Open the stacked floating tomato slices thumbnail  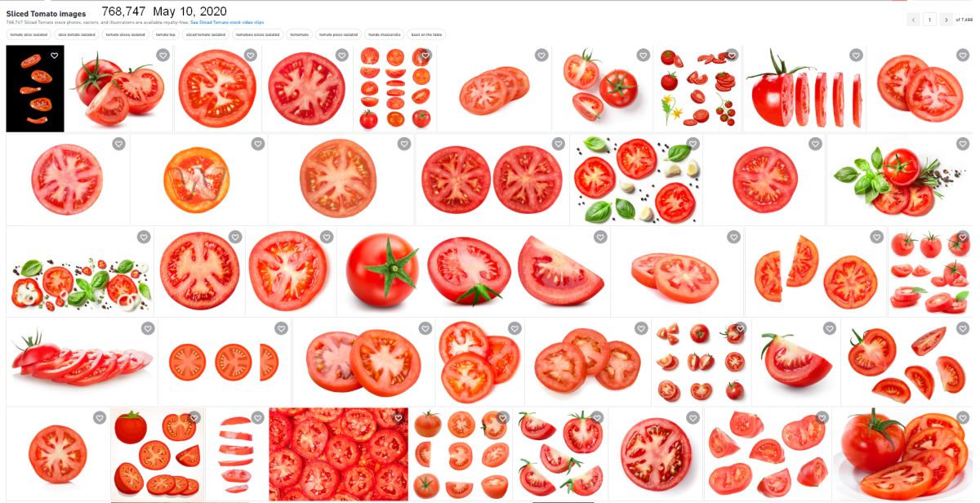tap(237, 454)
